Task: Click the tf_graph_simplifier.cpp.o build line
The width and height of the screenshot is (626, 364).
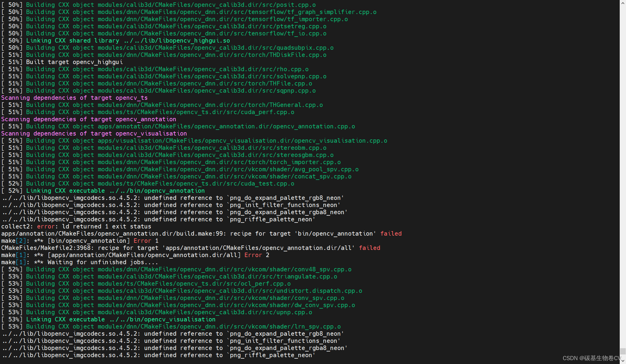Action: (189, 12)
